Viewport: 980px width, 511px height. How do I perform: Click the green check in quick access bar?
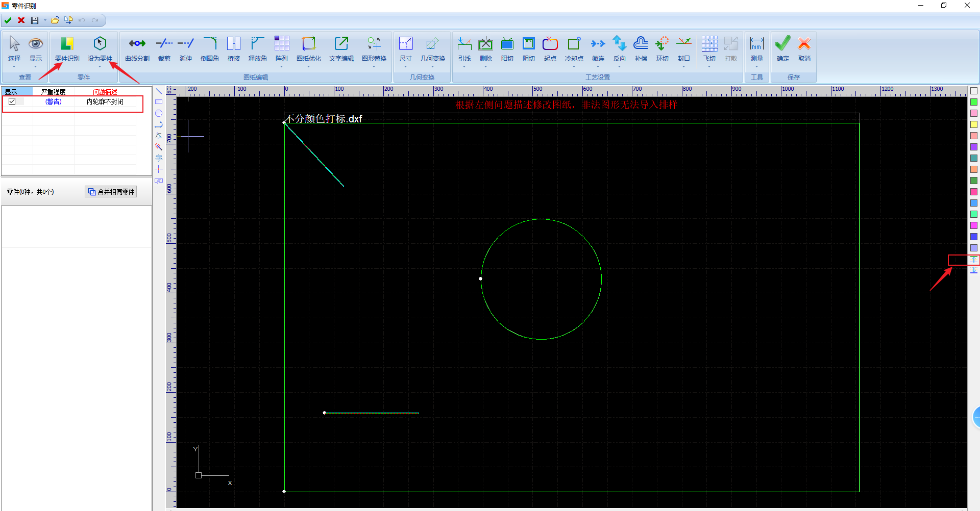8,20
